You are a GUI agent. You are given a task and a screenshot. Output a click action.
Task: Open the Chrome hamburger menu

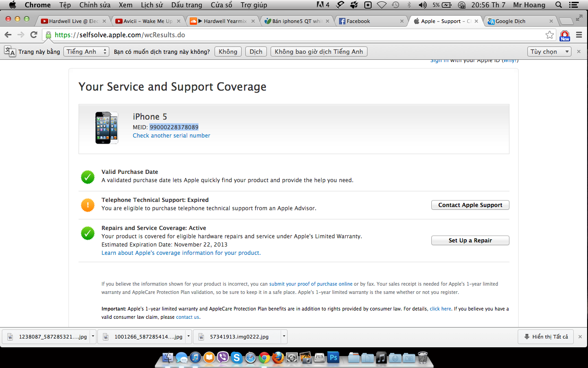579,35
